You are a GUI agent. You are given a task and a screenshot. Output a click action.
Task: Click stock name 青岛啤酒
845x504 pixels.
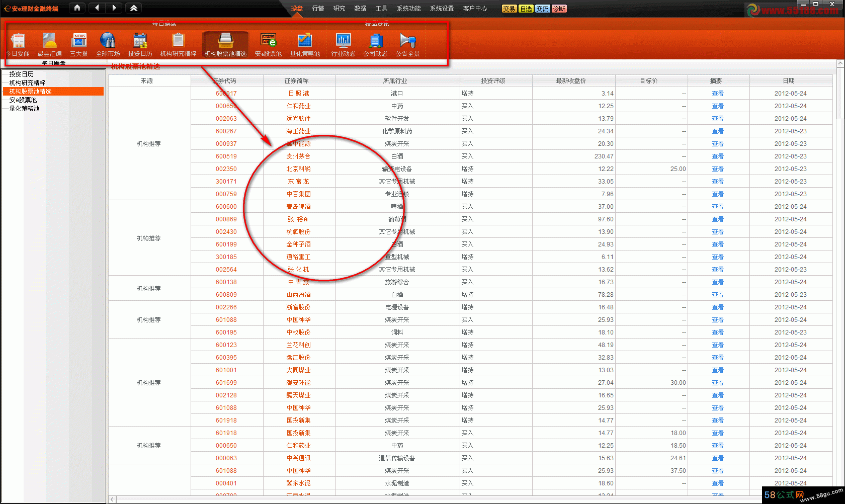coord(299,207)
